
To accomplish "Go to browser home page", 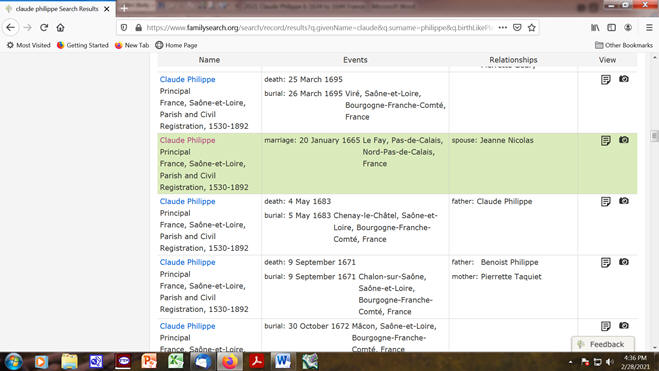I will (x=61, y=28).
